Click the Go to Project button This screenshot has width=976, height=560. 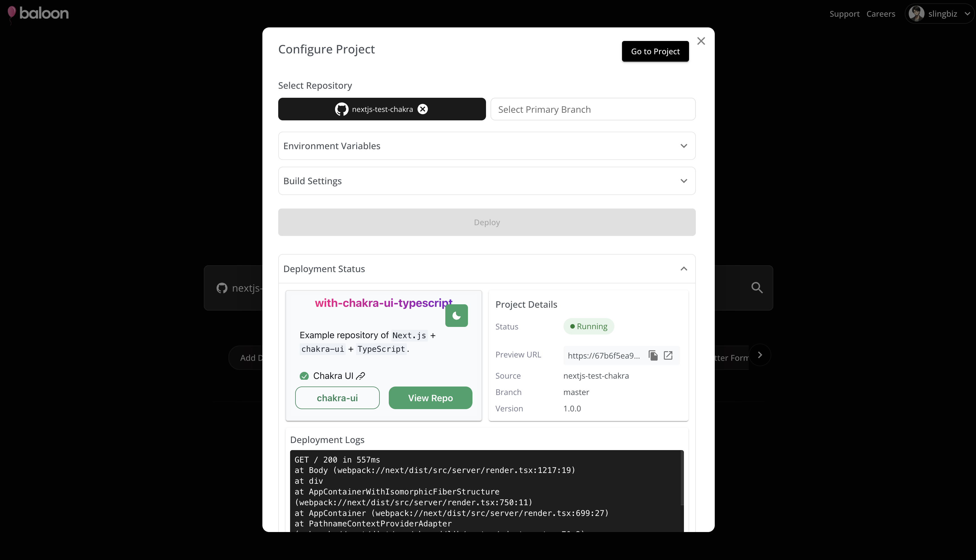655,51
